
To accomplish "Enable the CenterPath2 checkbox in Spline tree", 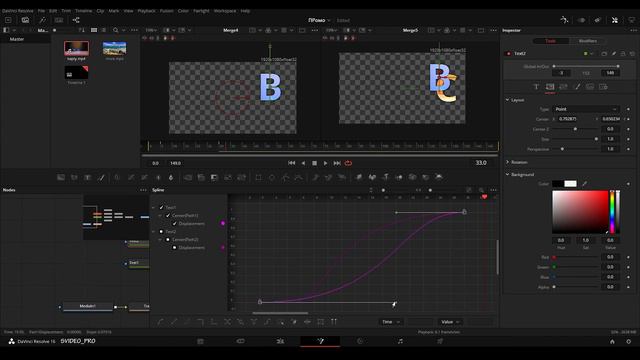I will pos(168,240).
